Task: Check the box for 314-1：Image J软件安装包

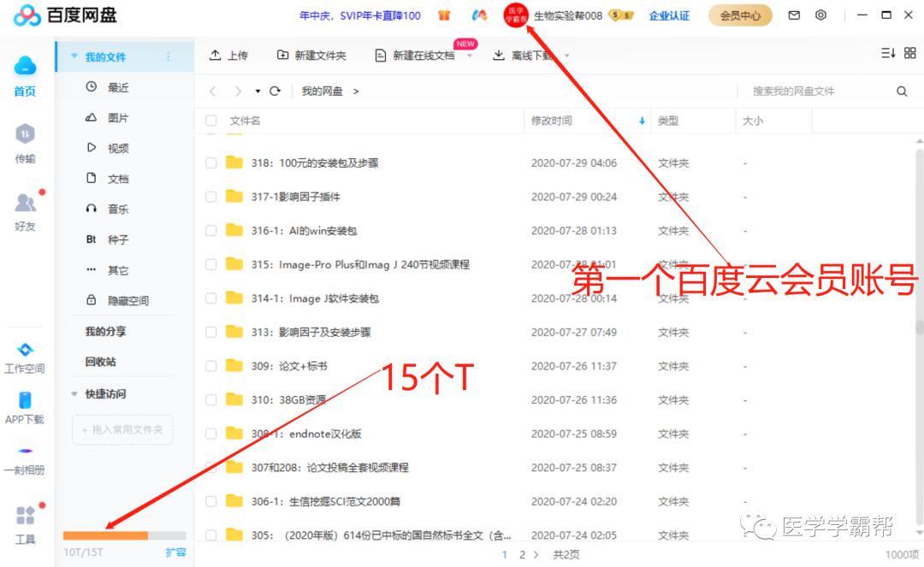Action: [211, 298]
